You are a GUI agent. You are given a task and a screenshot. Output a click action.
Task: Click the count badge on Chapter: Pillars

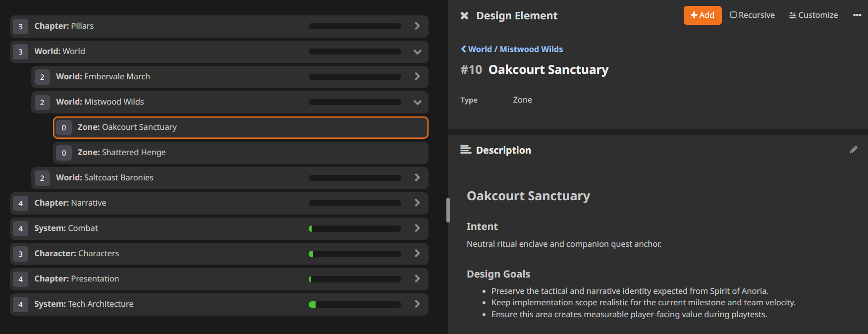click(20, 26)
